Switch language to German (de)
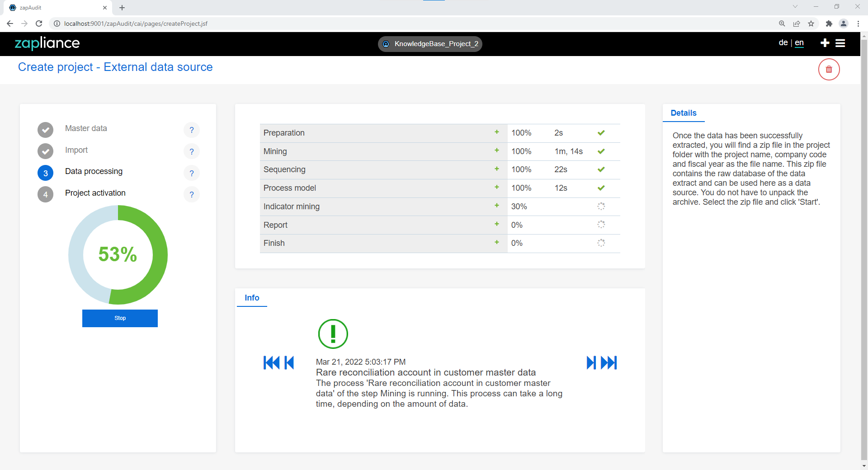This screenshot has width=868, height=470. (x=783, y=42)
